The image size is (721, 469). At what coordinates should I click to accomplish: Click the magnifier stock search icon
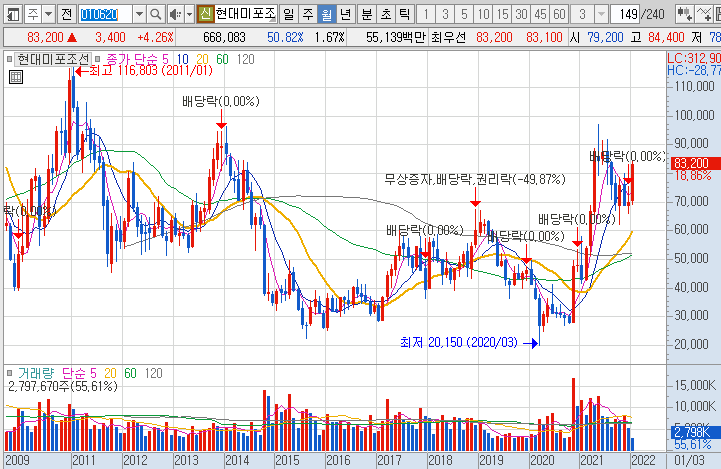pyautogui.click(x=156, y=15)
